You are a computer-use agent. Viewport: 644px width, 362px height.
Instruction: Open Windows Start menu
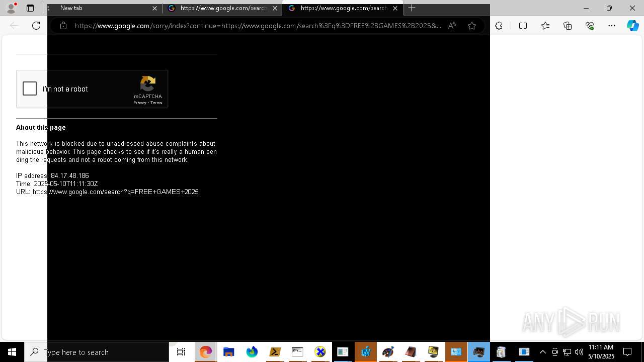click(12, 352)
